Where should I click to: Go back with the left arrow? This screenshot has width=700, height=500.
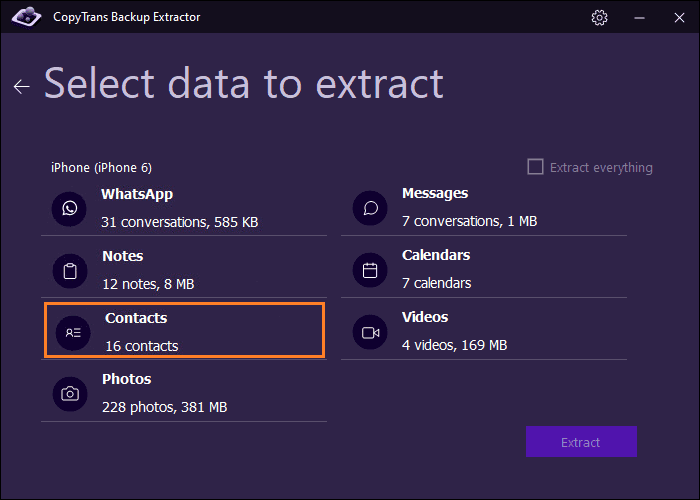pos(21,86)
